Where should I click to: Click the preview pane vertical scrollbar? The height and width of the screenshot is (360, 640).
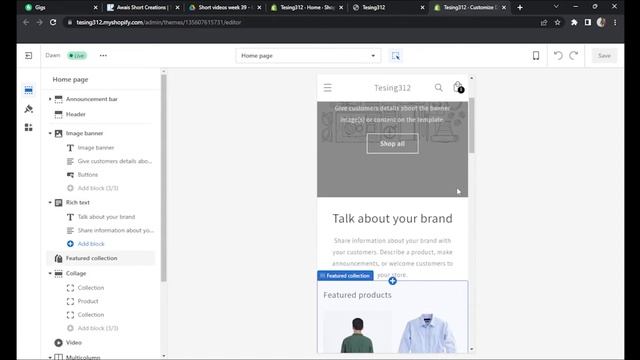pos(471,126)
